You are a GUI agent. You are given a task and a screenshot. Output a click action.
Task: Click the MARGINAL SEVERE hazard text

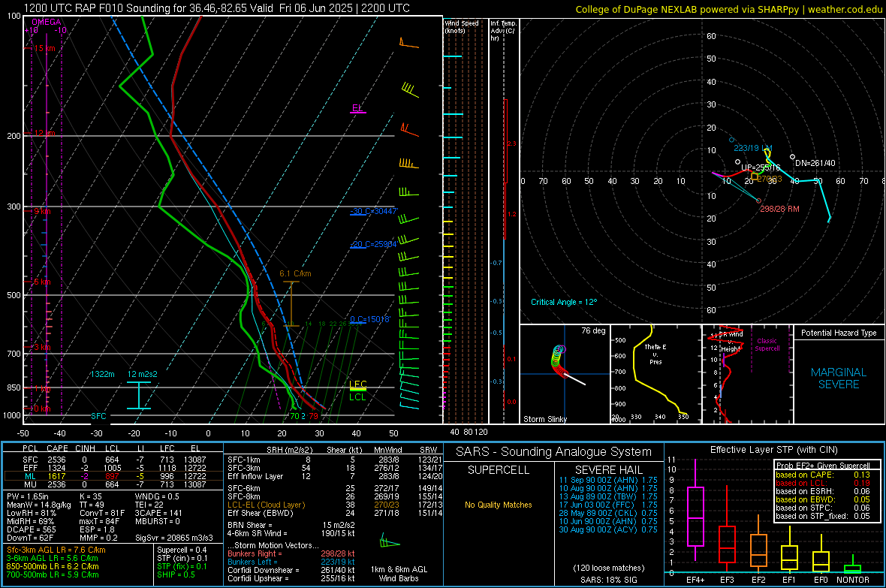point(839,378)
